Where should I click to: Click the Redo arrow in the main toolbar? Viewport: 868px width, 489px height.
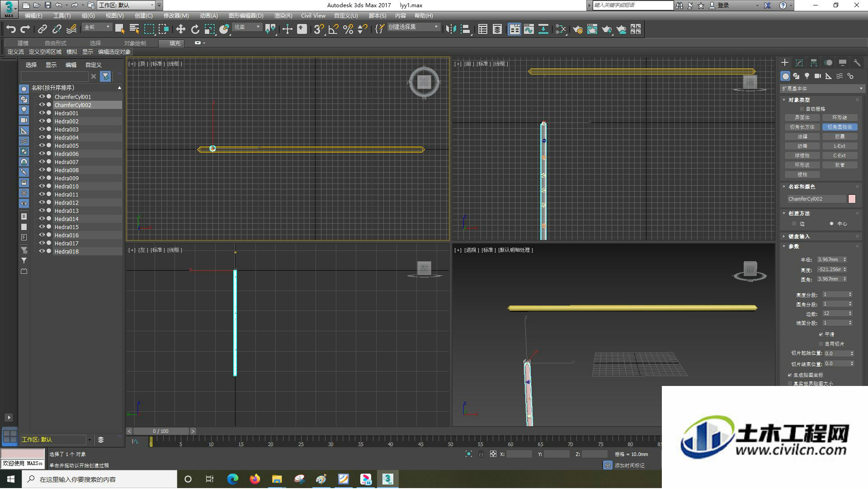pyautogui.click(x=25, y=29)
